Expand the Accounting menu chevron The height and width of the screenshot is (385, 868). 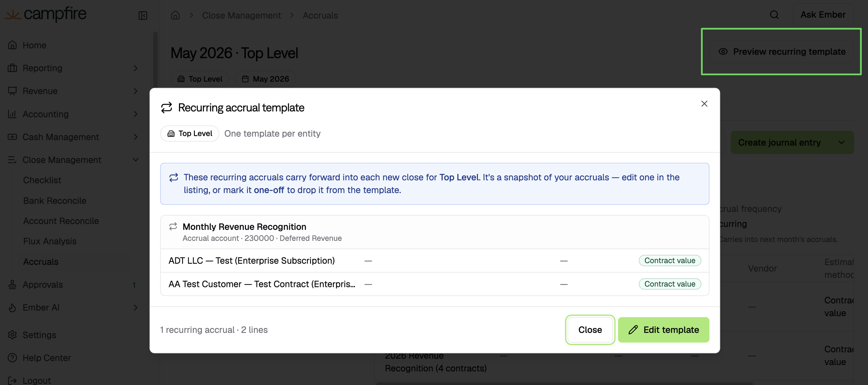(x=135, y=114)
